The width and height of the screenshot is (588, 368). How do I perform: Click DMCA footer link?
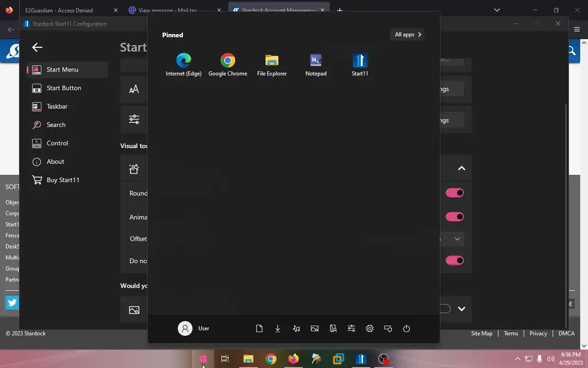point(566,333)
